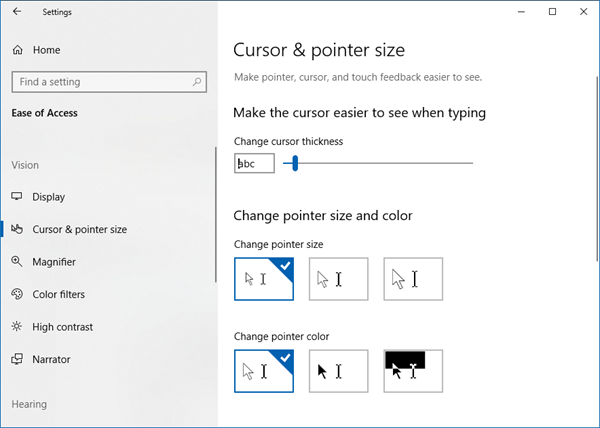Select the largest pointer size option

[413, 279]
